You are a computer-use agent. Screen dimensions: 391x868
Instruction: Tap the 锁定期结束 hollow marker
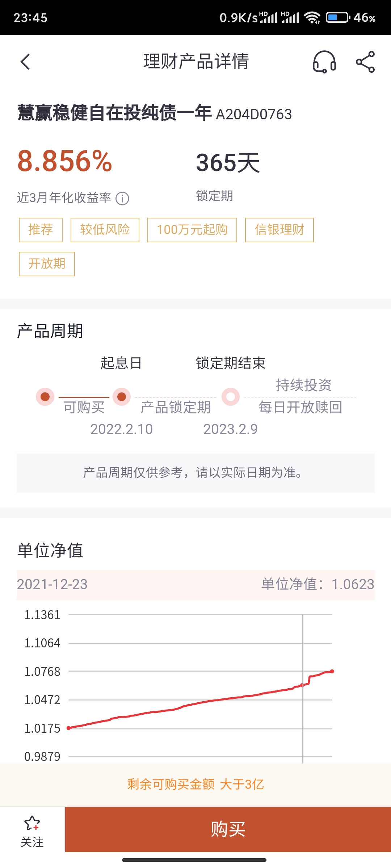click(x=231, y=397)
